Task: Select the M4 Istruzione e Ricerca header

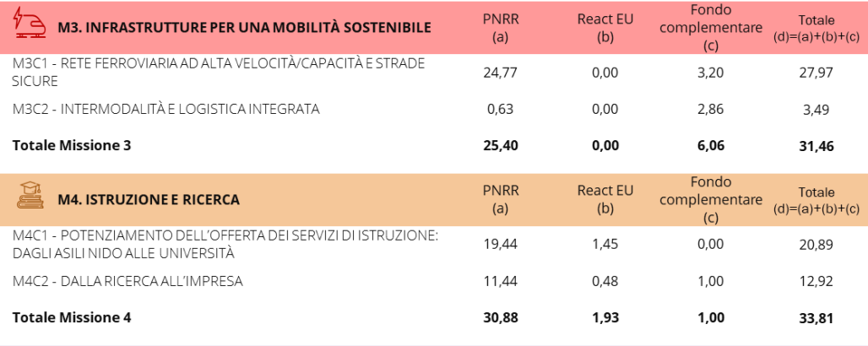Action: point(149,200)
